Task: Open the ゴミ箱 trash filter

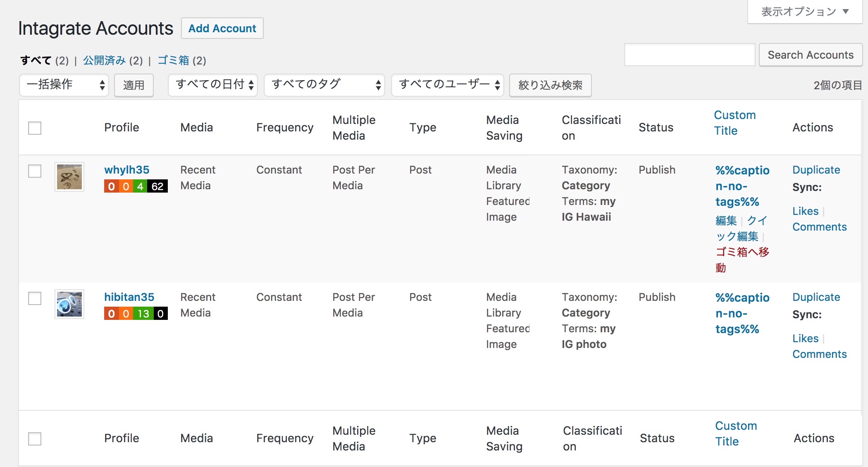Action: (x=173, y=60)
